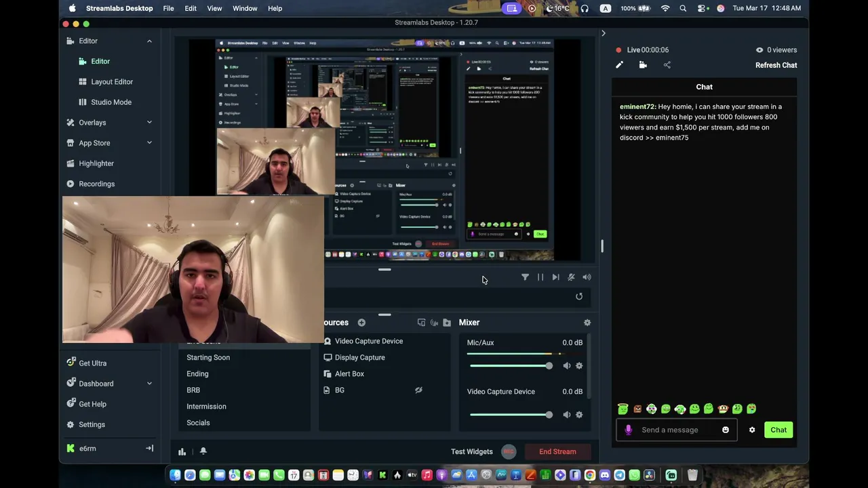Click the purple microphone icon in message box
Image resolution: width=868 pixels, height=488 pixels.
tap(629, 430)
